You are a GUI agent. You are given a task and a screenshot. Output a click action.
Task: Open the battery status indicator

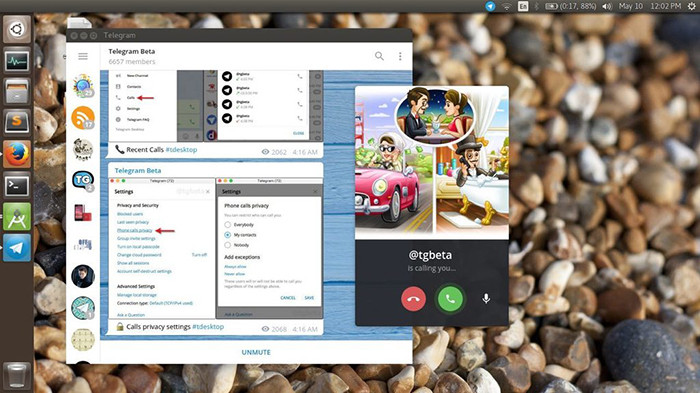(570, 6)
